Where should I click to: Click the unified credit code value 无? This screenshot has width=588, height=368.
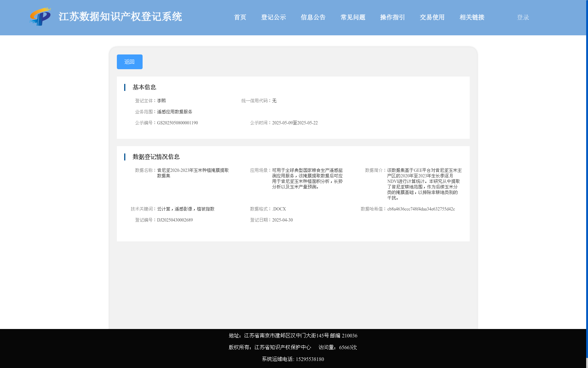point(274,101)
